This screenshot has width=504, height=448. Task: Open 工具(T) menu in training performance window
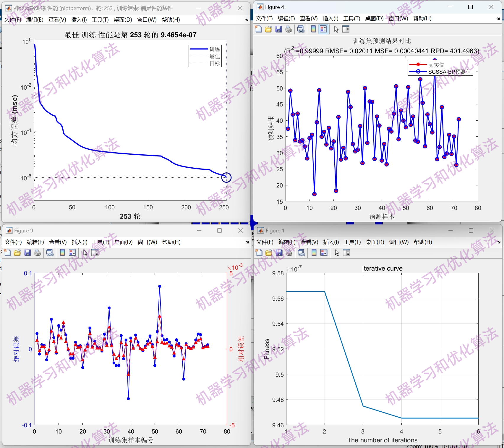100,20
